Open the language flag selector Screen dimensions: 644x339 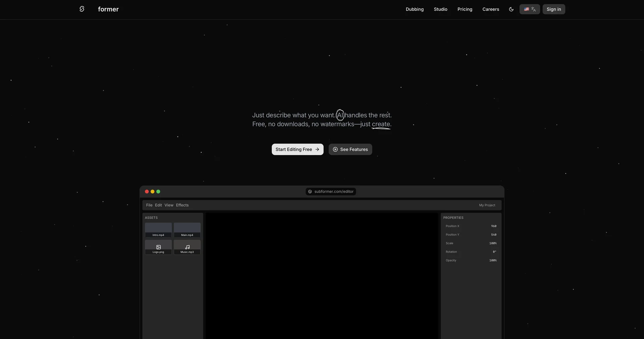pyautogui.click(x=530, y=9)
